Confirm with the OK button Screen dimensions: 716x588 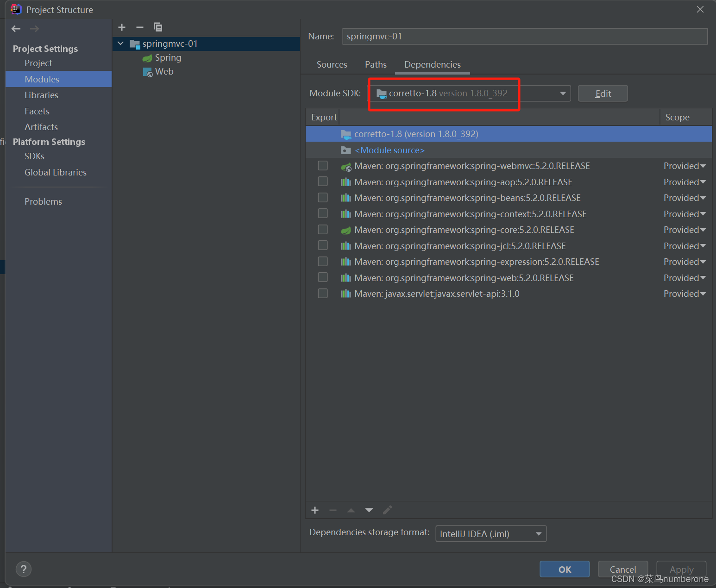coord(565,569)
